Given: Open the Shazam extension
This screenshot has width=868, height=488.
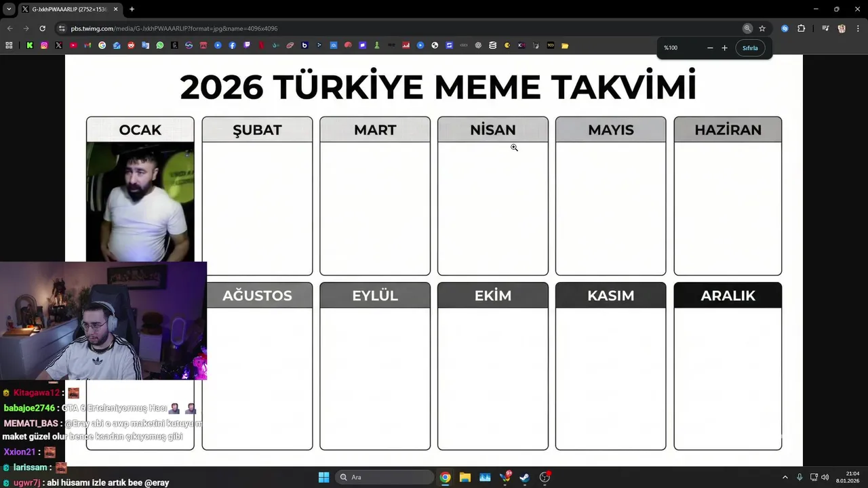Looking at the screenshot, I should (785, 28).
